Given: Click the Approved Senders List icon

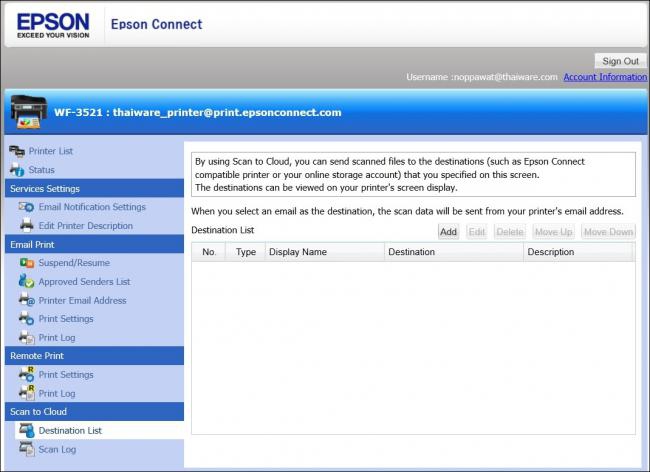Looking at the screenshot, I should coord(27,281).
